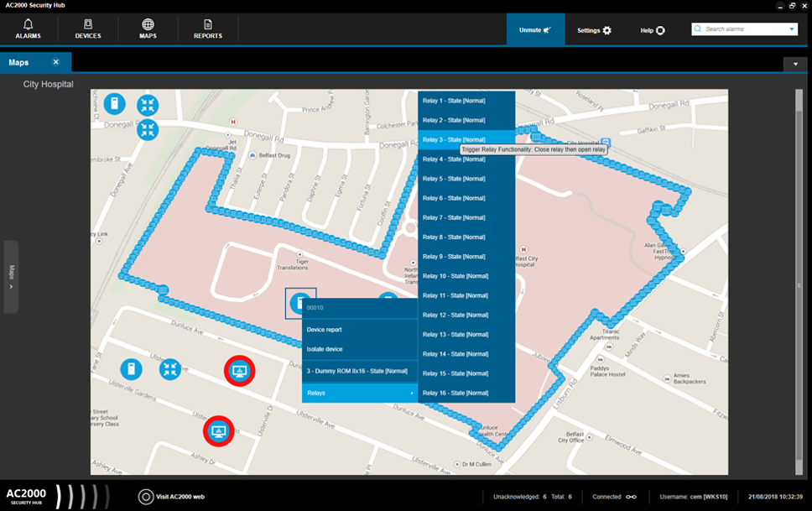Screen dimensions: 812x511
Task: Click the 00010 context menu header
Action: (x=359, y=308)
